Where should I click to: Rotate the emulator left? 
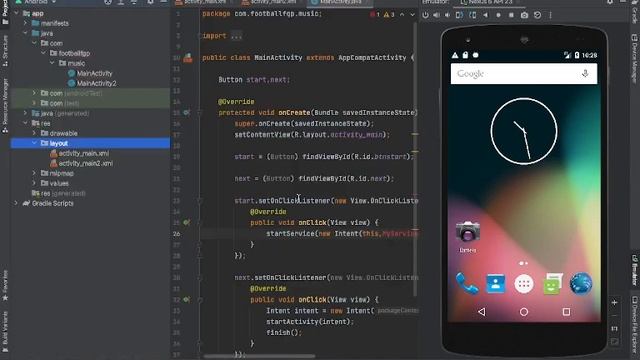point(460,15)
